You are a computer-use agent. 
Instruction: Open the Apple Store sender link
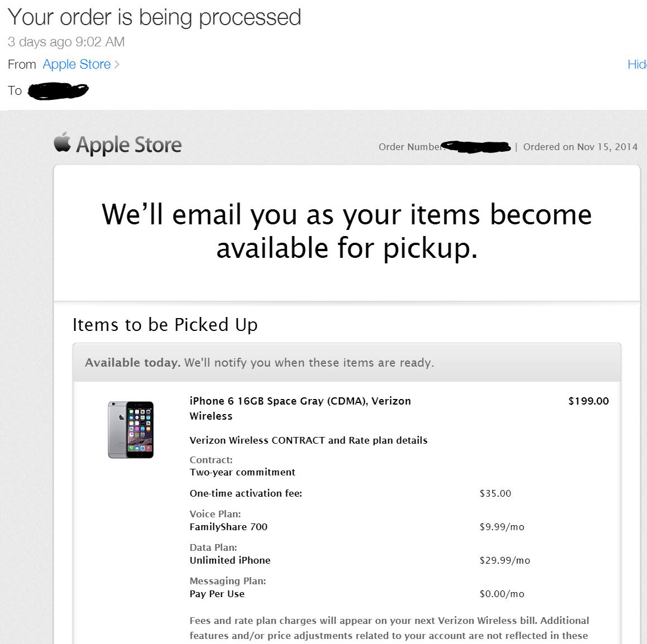(76, 64)
